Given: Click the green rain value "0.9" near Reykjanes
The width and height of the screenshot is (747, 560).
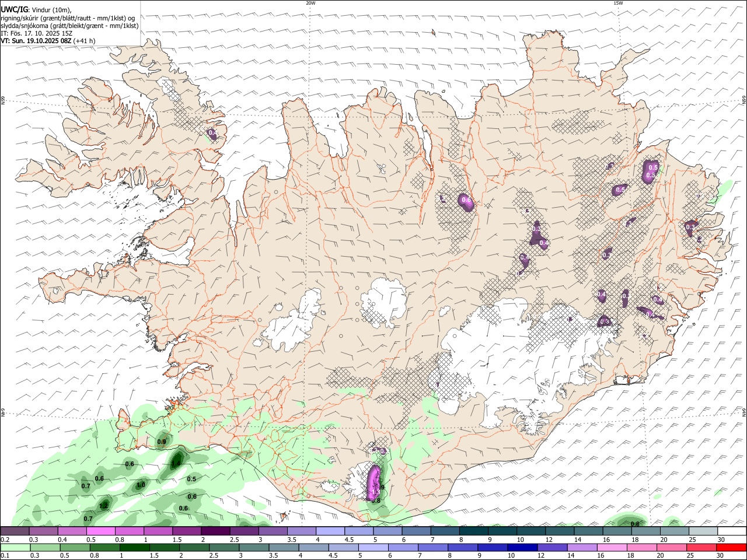Looking at the screenshot, I should (x=162, y=442).
